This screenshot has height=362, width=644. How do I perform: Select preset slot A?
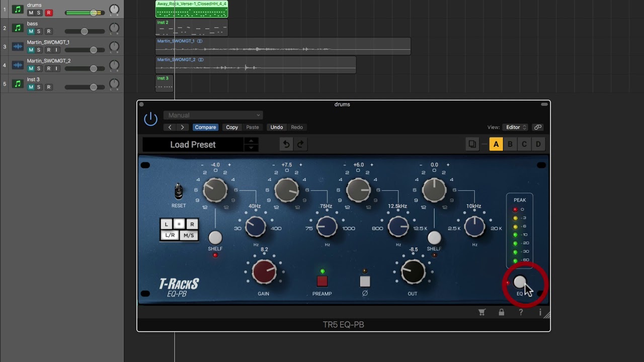click(x=496, y=144)
